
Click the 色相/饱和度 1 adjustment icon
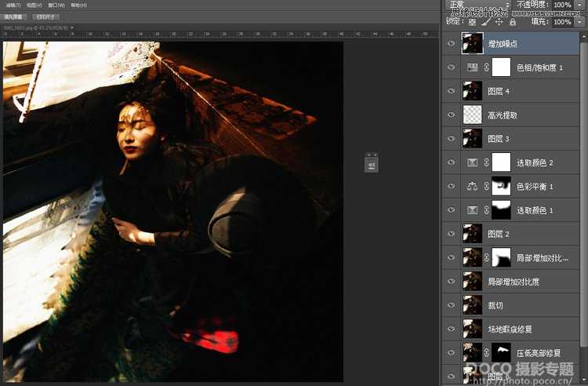[x=472, y=68]
